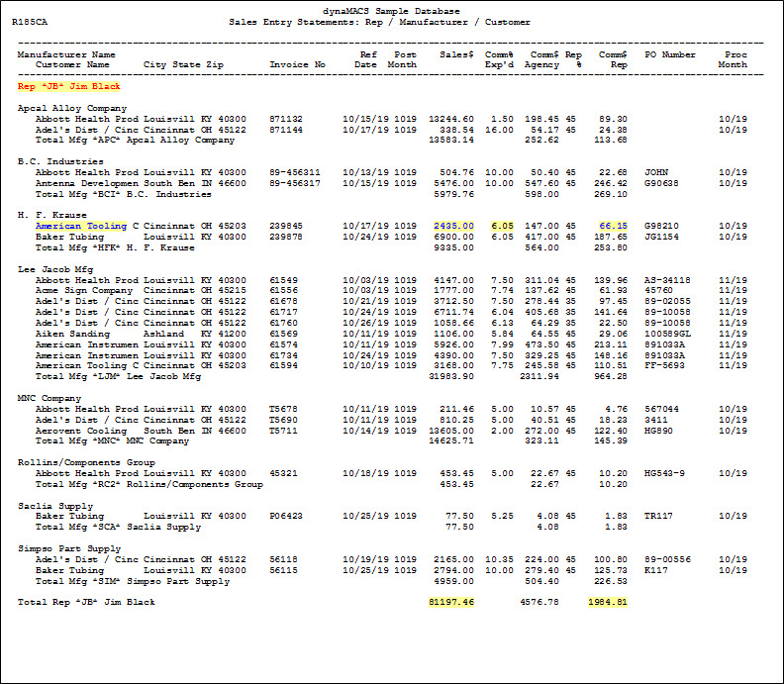Click invoice number 61574

tap(283, 345)
